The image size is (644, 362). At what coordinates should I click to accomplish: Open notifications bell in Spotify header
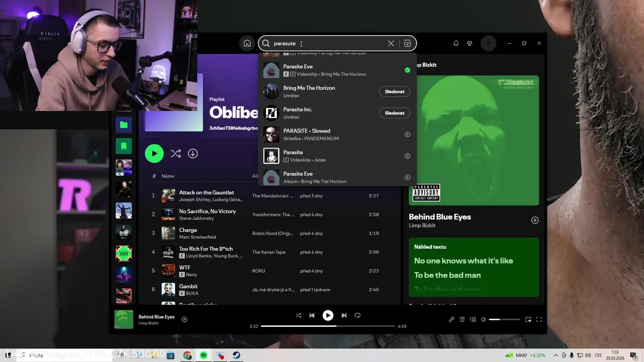(x=456, y=43)
